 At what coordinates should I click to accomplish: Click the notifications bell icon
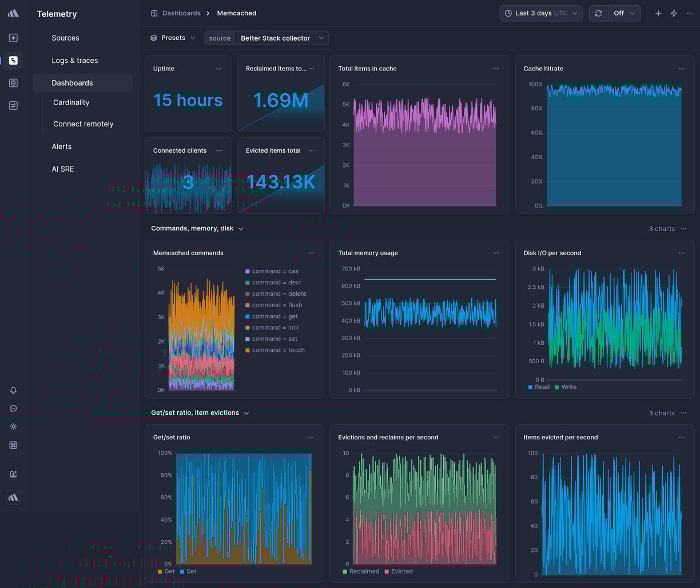13,390
